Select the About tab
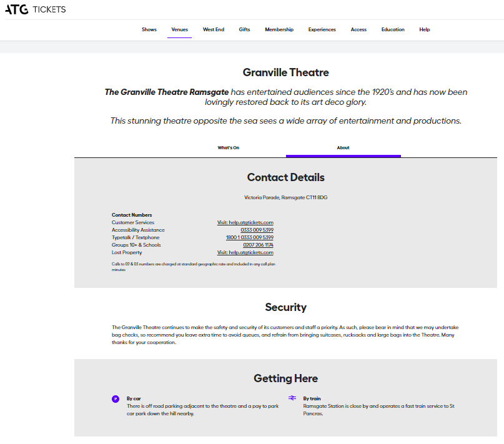The image size is (504, 444). tap(343, 148)
